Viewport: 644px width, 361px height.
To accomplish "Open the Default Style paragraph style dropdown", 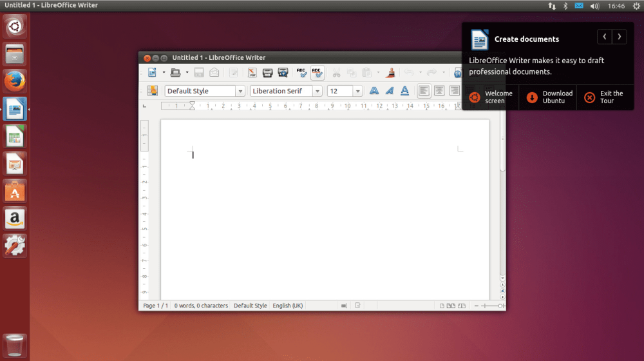I will [x=240, y=91].
